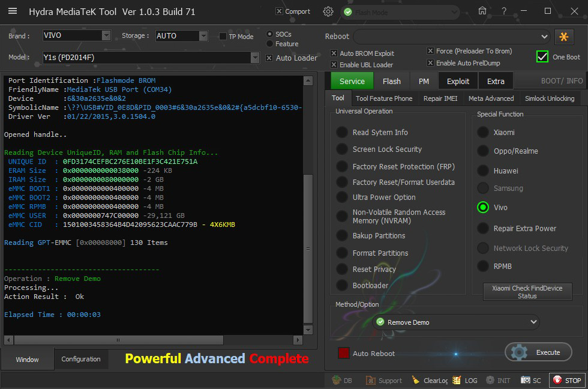Select Ultra Power Option

[341, 197]
